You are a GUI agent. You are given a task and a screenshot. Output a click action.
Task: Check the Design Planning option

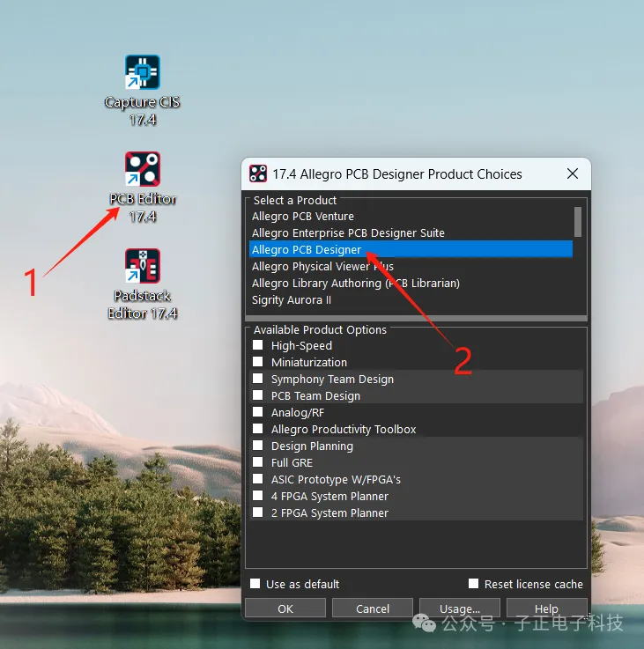[257, 446]
